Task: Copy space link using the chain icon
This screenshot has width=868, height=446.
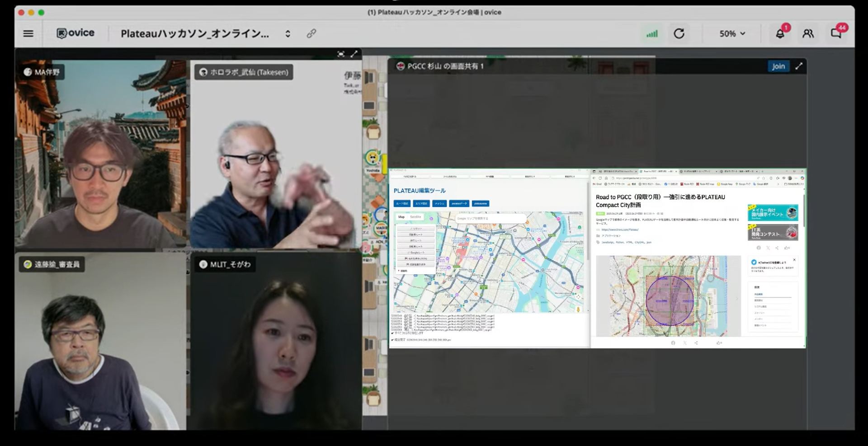Action: pos(311,33)
